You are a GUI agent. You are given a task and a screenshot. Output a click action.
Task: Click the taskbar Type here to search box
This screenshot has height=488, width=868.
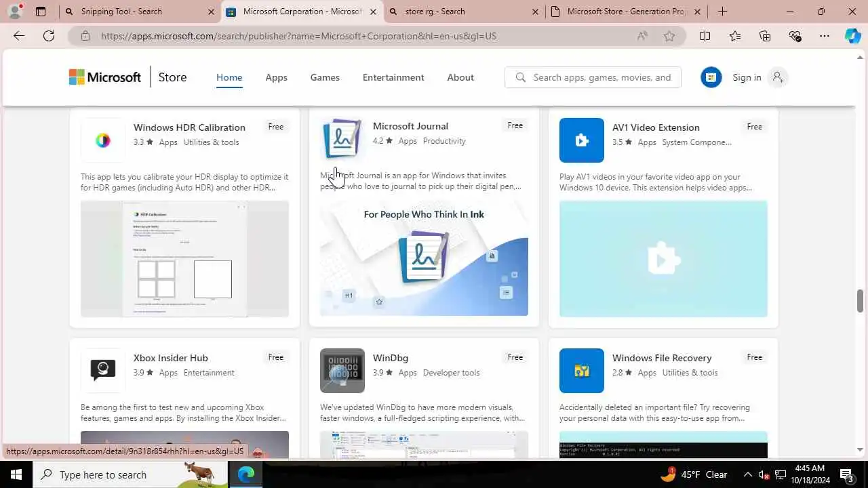130,474
